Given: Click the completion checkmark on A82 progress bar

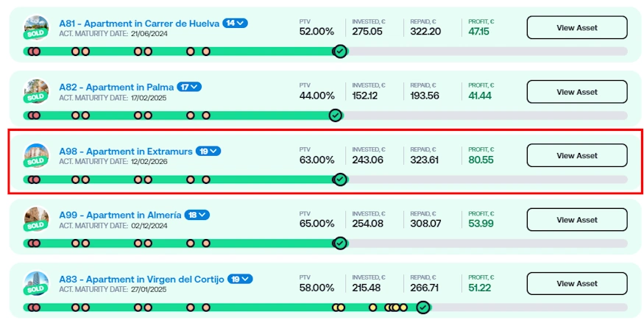Looking at the screenshot, I should click(x=335, y=115).
